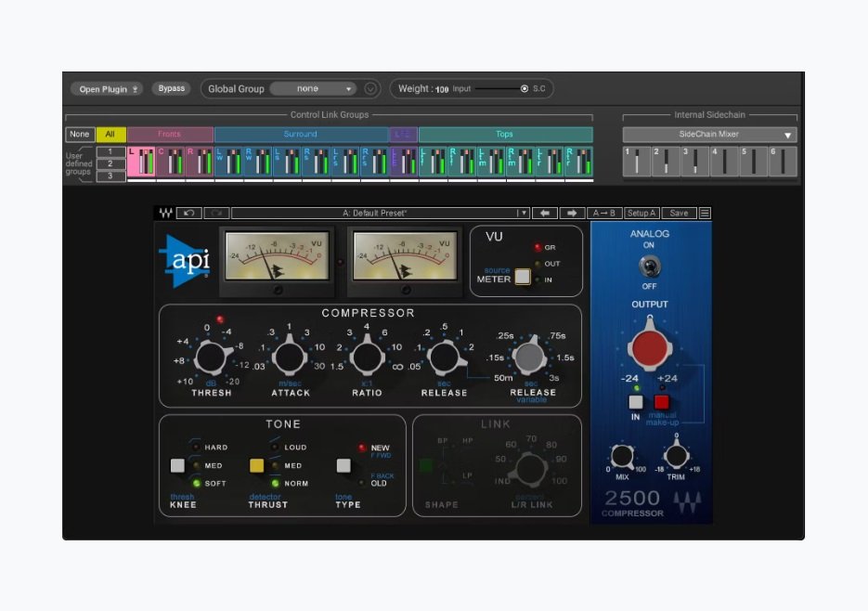Click the Save preset button
The width and height of the screenshot is (868, 611).
[x=679, y=213]
